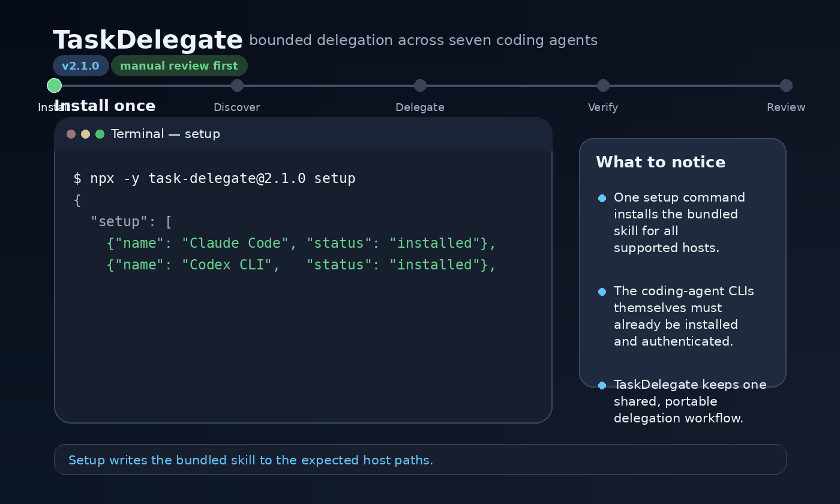
Task: Click the npx task-delegate setup command line
Action: click(215, 179)
